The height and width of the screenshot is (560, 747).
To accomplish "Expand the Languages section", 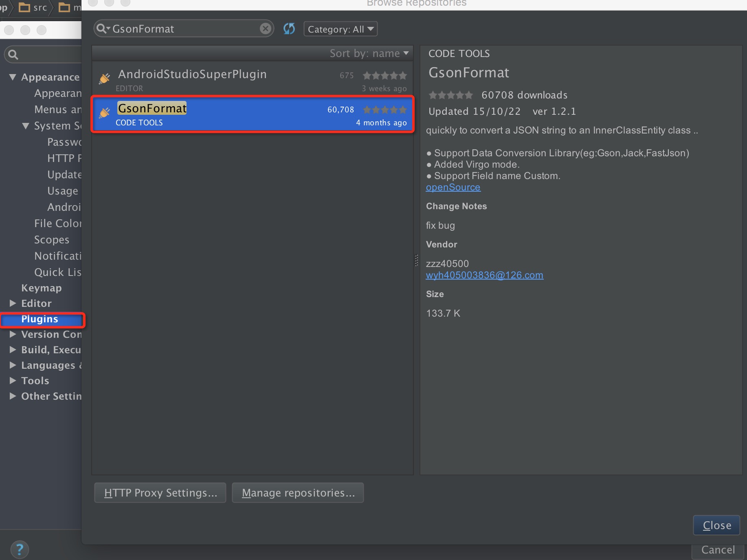I will pos(13,365).
